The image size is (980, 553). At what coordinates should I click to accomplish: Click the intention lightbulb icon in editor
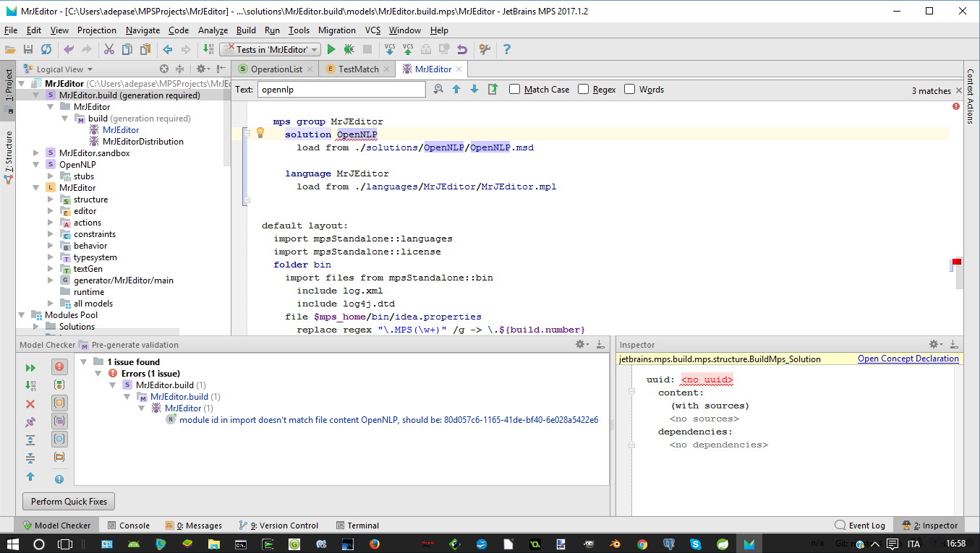coord(261,133)
